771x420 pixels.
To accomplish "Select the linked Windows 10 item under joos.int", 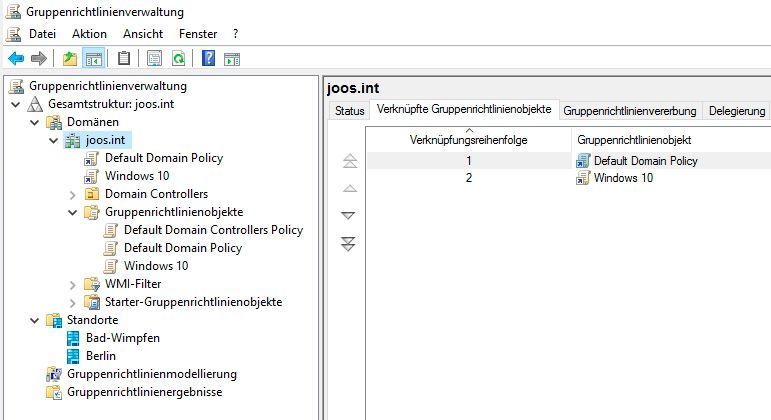I will coord(137,176).
